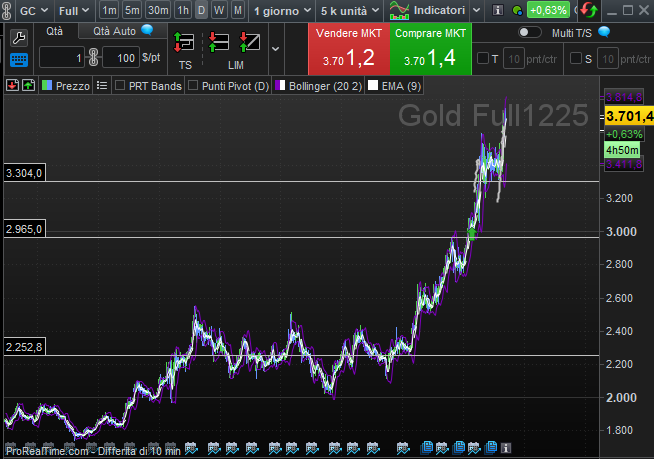Click the quantity field showing 1
The height and width of the screenshot is (459, 654).
coord(62,58)
